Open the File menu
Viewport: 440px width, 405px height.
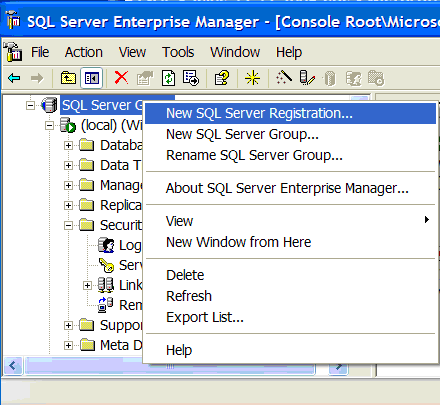(x=40, y=52)
